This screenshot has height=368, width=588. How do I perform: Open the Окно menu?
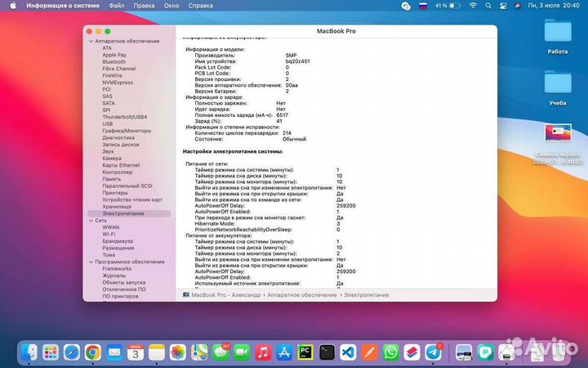171,6
